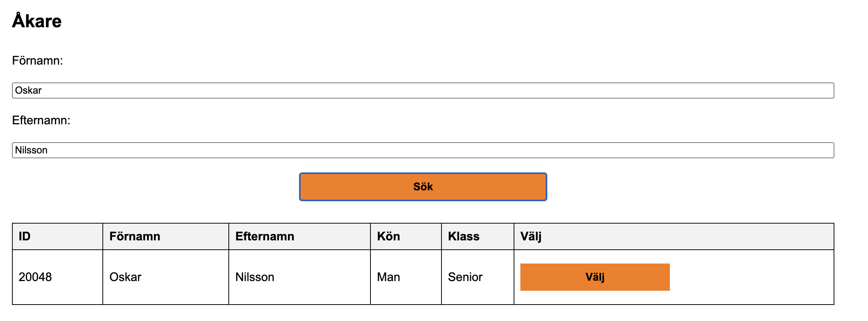Click the Förnamn label above the first input

click(x=37, y=60)
